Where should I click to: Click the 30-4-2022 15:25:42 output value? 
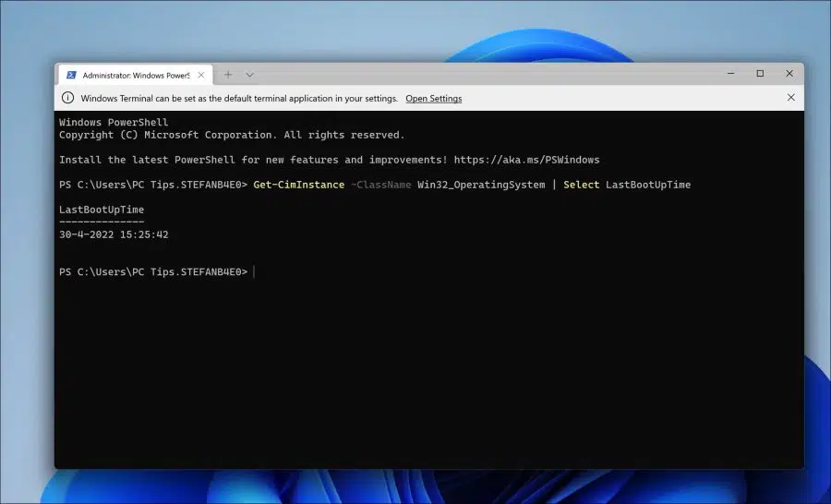(114, 234)
